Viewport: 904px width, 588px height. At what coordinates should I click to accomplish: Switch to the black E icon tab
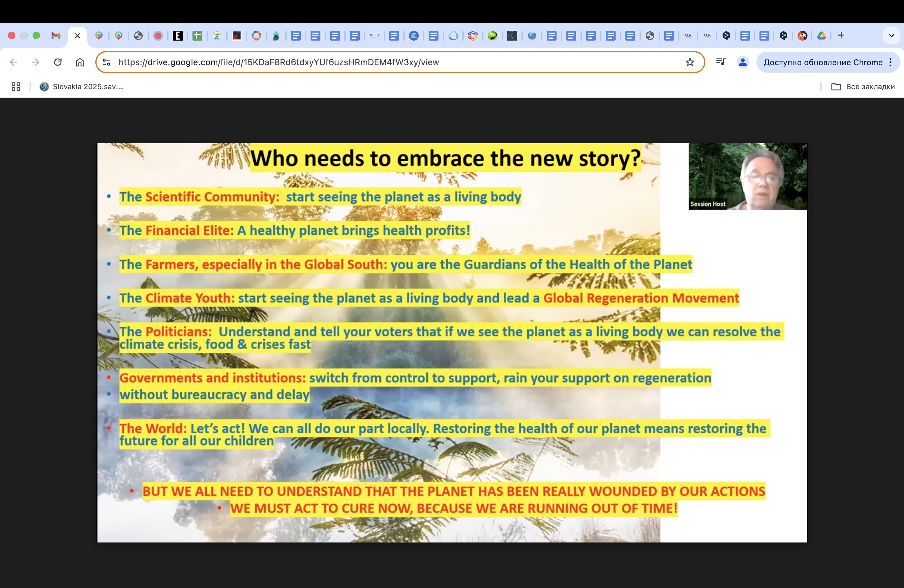click(177, 36)
